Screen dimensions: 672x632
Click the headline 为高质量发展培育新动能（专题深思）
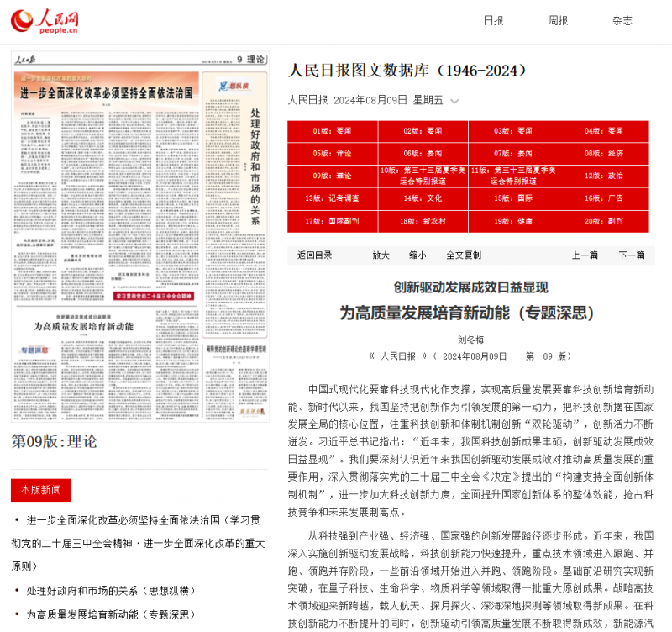tap(467, 313)
